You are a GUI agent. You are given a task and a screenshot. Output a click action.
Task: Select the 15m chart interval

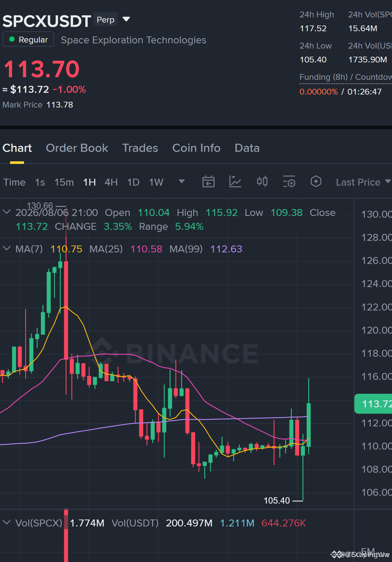64,182
